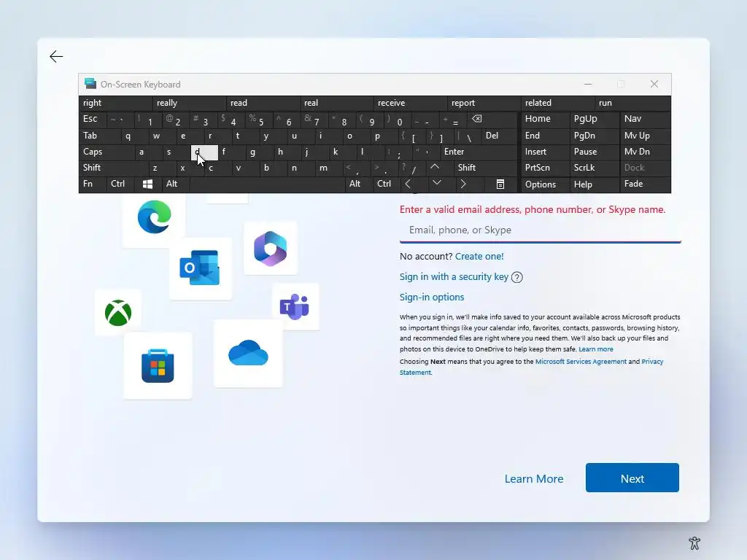747x560 pixels.
Task: Click the Windows logo key on the keyboard
Action: [x=147, y=184]
